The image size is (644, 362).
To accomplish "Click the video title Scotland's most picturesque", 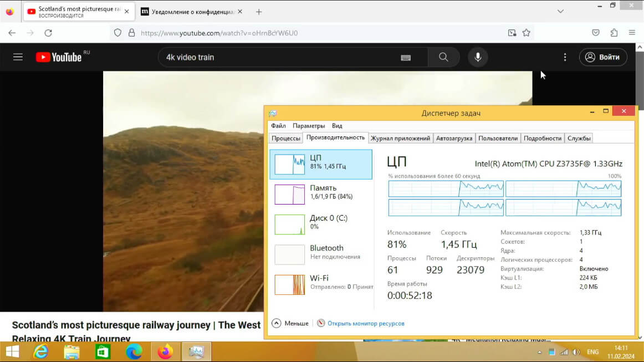I will pos(136,332).
